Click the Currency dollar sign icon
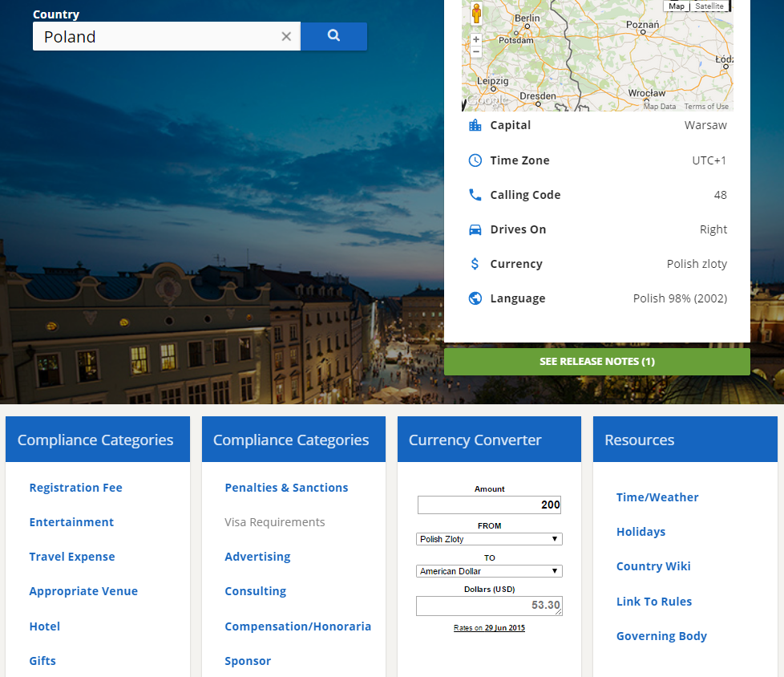 pos(475,264)
